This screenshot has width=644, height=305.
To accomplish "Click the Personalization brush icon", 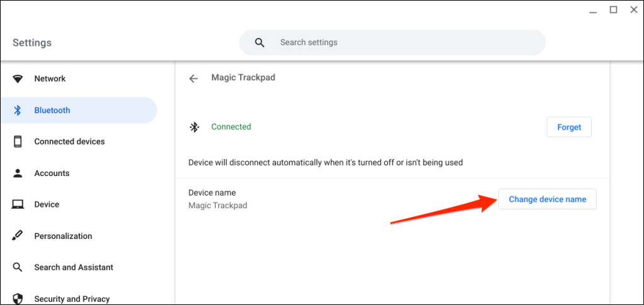I will (x=18, y=236).
